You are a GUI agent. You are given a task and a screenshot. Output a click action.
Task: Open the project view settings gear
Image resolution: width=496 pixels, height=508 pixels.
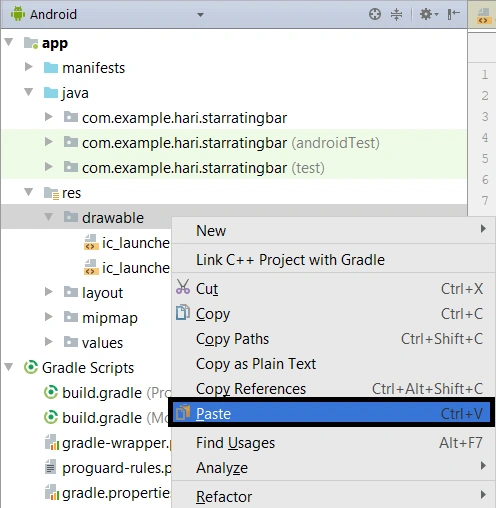(x=428, y=14)
